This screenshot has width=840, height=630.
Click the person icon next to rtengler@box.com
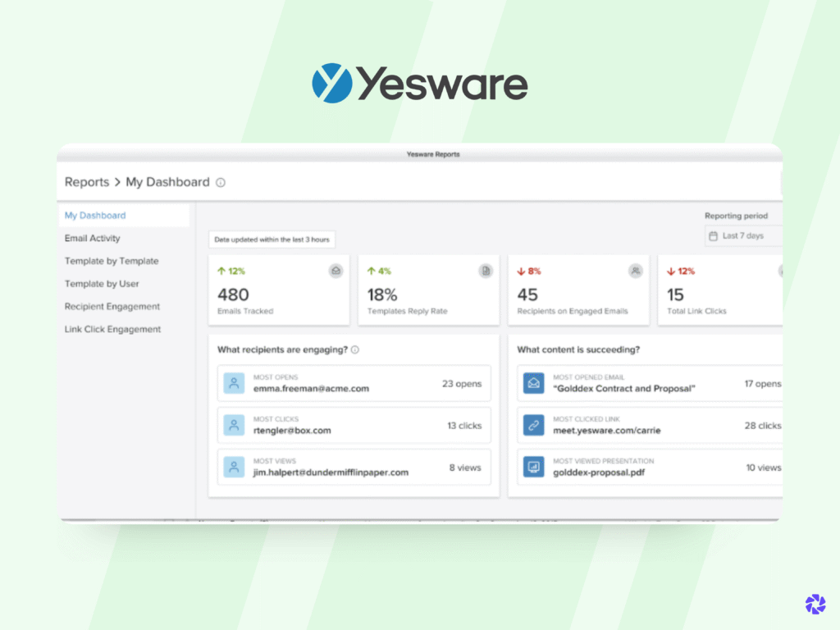click(233, 425)
